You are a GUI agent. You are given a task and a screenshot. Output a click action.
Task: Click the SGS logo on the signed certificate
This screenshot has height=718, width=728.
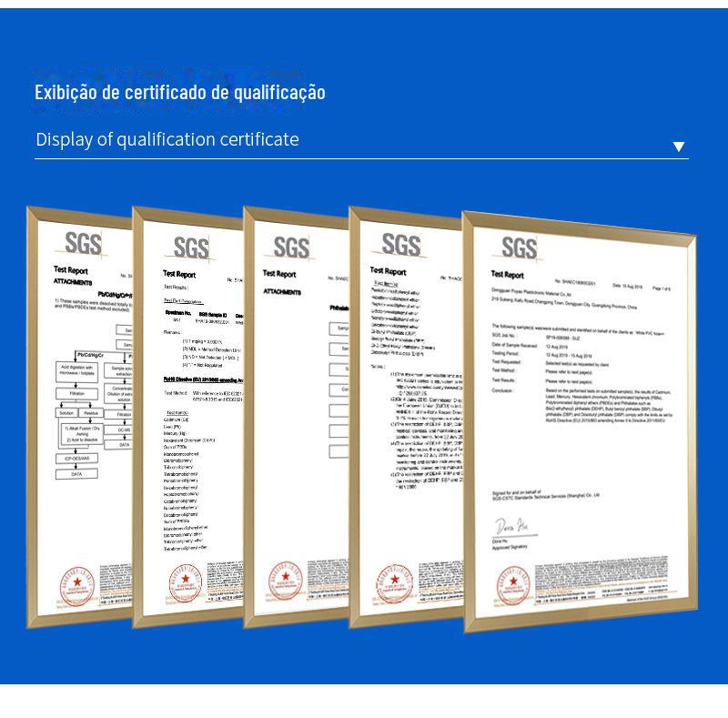tap(519, 248)
